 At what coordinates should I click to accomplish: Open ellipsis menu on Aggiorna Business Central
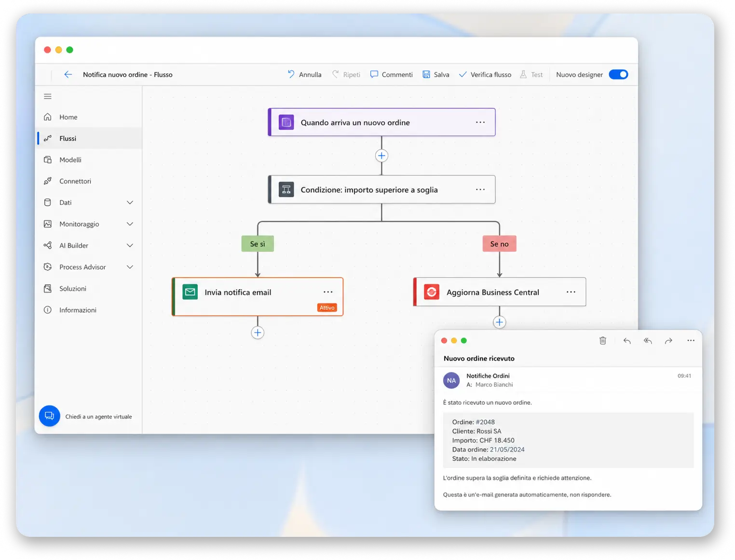[571, 292]
